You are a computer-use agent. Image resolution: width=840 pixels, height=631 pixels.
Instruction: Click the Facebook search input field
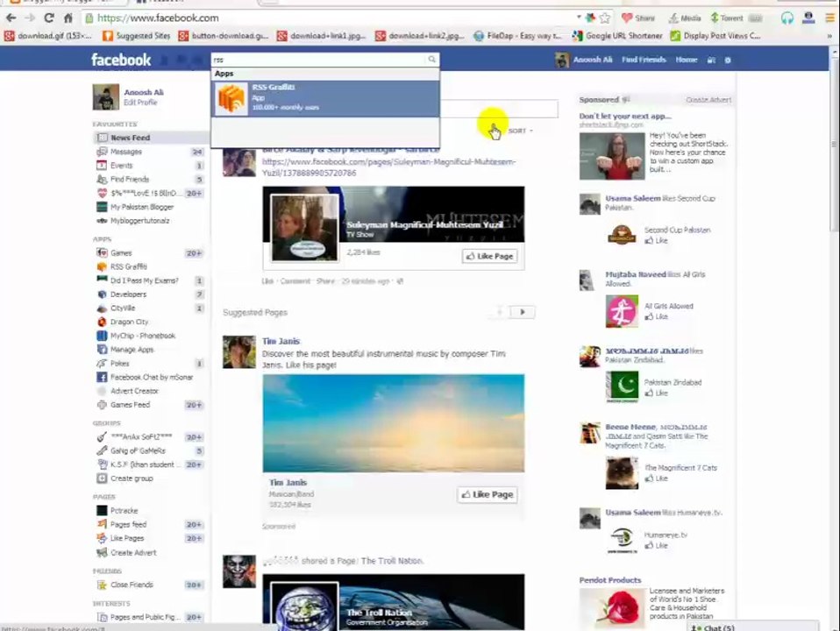tap(319, 60)
